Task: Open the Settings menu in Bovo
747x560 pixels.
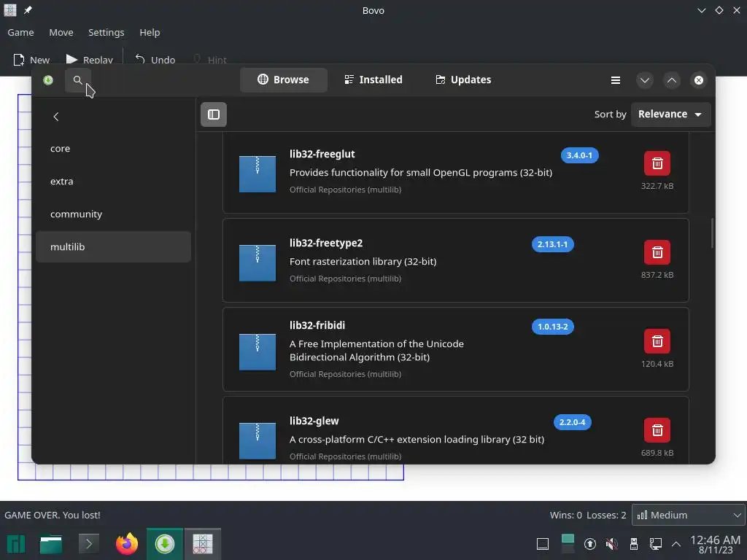Action: [x=107, y=32]
